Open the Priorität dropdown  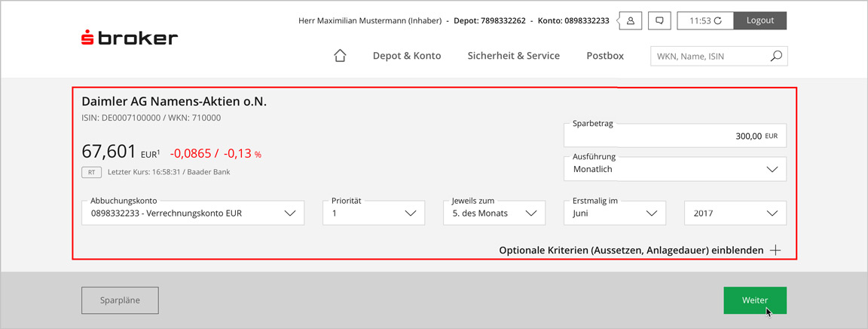(374, 213)
